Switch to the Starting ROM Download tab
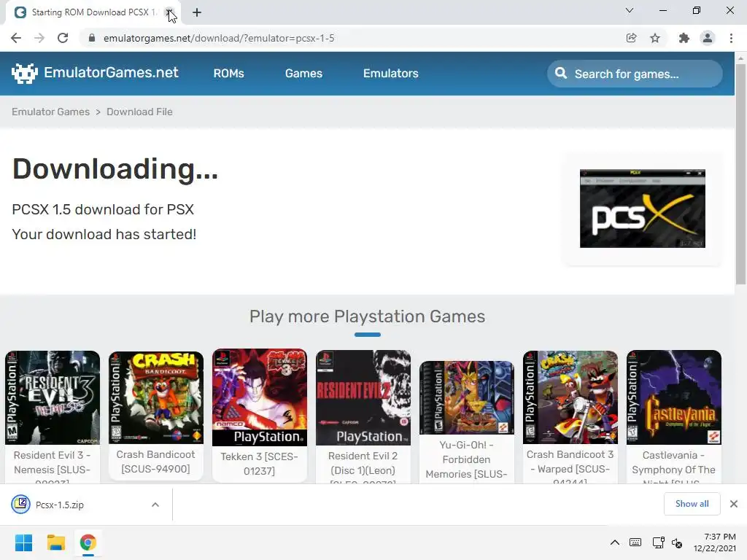The height and width of the screenshot is (560, 747). coord(90,12)
